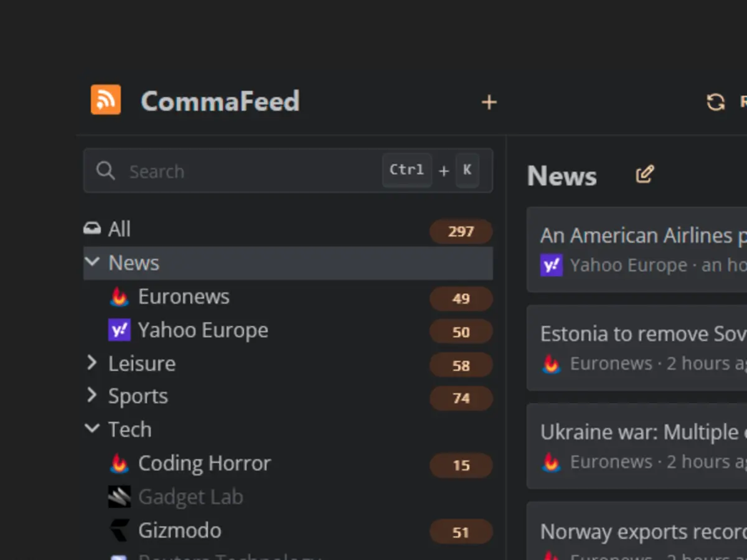Open the add subscription plus icon
Viewport: 747px width, 560px height.
489,102
